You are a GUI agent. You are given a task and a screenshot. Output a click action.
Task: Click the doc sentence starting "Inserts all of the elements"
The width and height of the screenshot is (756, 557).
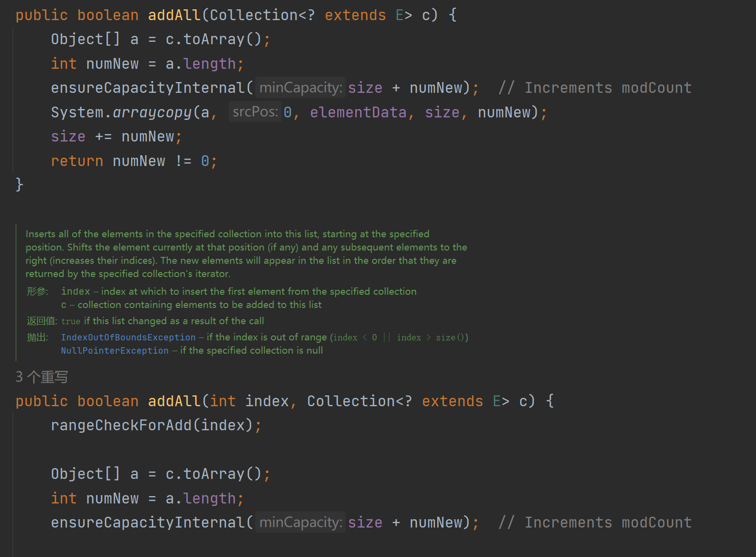click(227, 234)
